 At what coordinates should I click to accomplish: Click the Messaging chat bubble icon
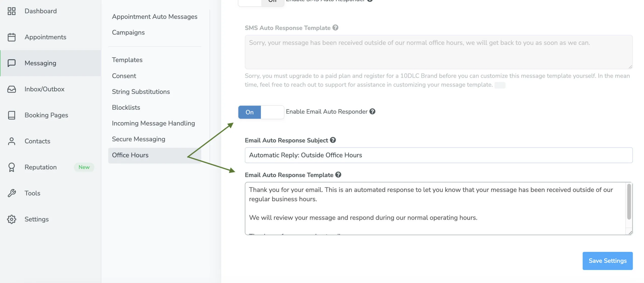(x=12, y=63)
